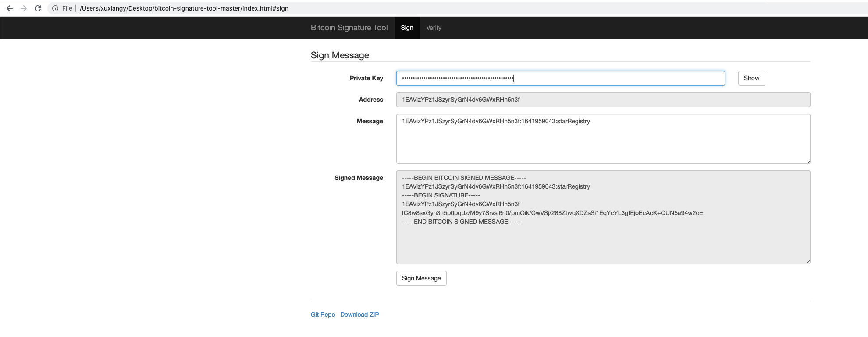Viewport: 868px width, 337px height.
Task: Click the Message field label
Action: point(370,121)
